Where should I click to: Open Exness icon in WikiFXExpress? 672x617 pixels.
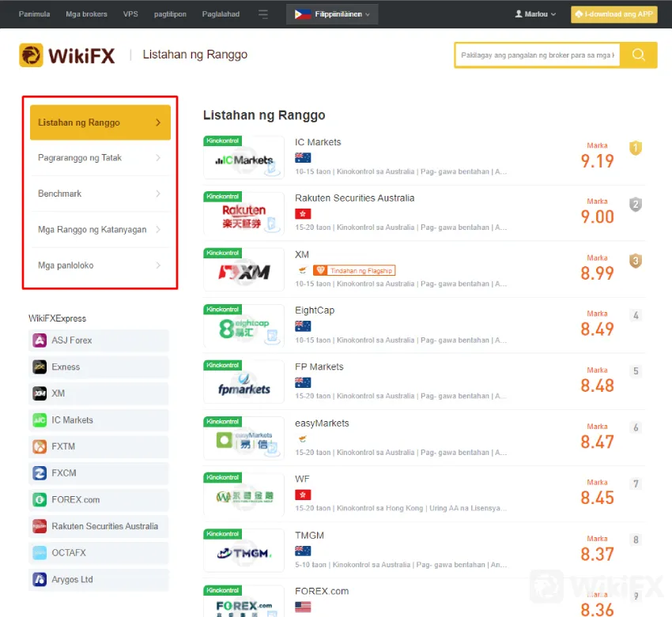coord(40,367)
